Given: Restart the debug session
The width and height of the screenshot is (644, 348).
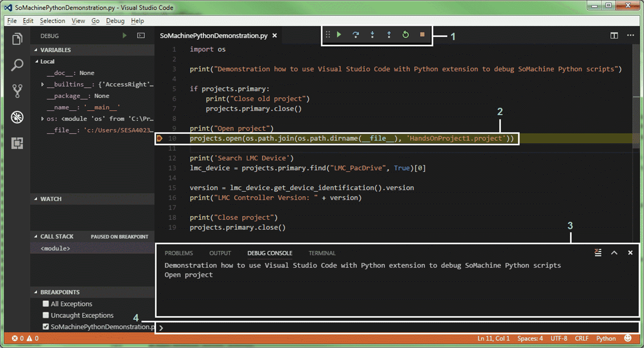Looking at the screenshot, I should click(406, 35).
